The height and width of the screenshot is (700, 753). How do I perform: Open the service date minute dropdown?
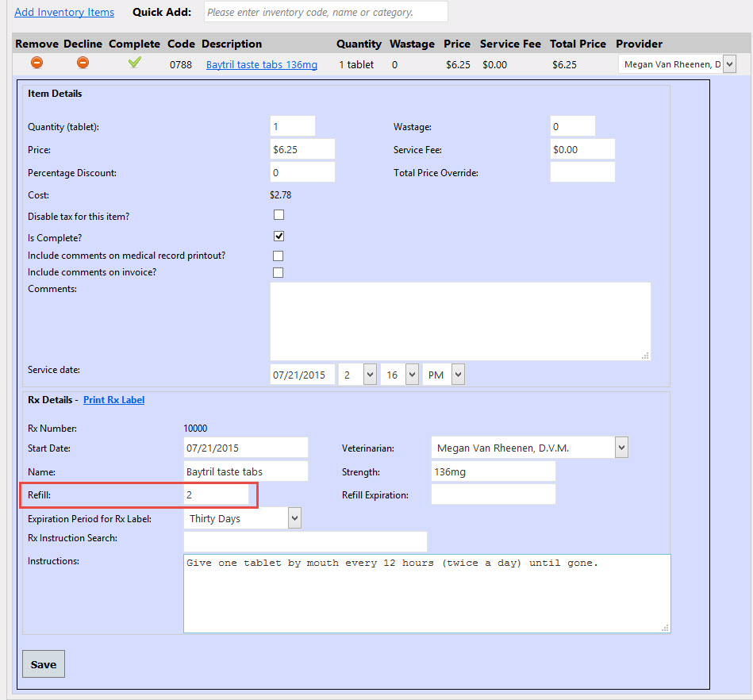coord(412,375)
